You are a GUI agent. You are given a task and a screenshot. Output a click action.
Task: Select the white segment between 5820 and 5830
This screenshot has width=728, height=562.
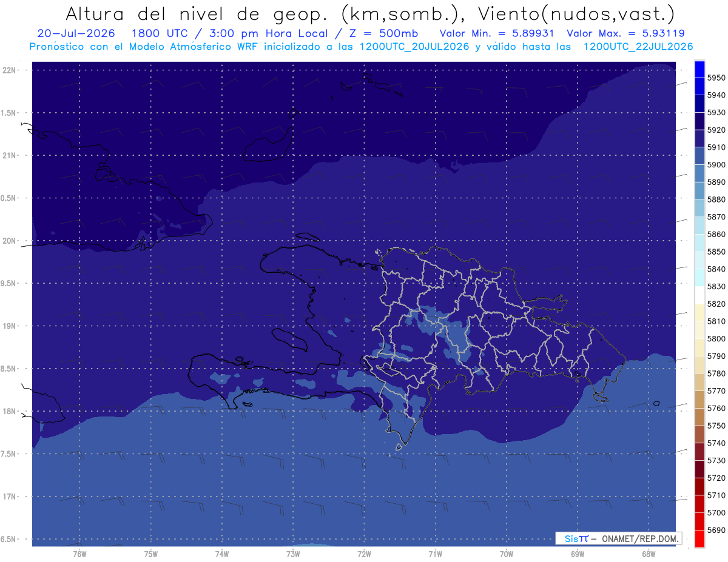699,295
